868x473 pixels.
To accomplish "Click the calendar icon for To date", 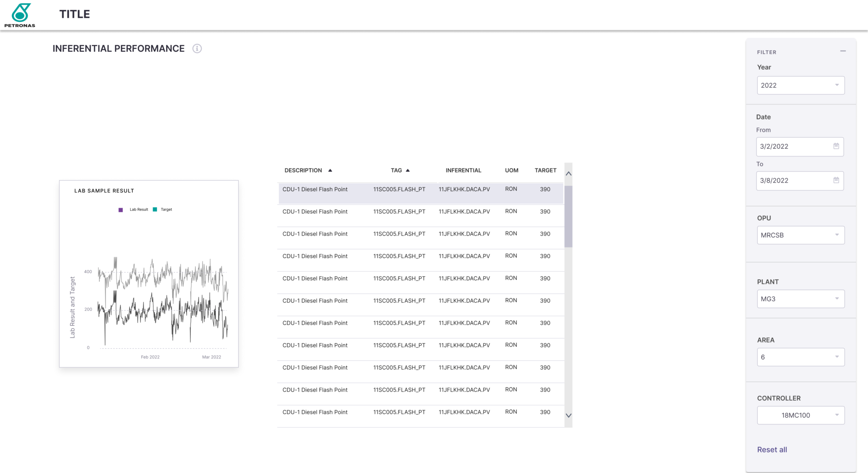I will click(x=835, y=180).
